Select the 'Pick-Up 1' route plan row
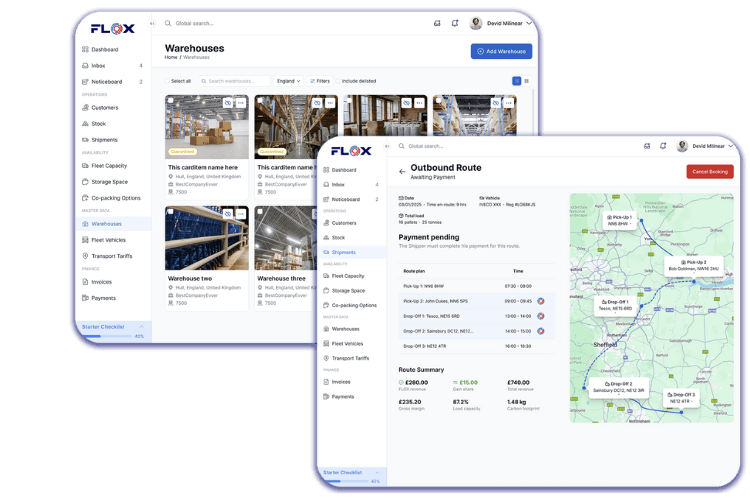Image resolution: width=750 pixels, height=500 pixels. pos(476,286)
